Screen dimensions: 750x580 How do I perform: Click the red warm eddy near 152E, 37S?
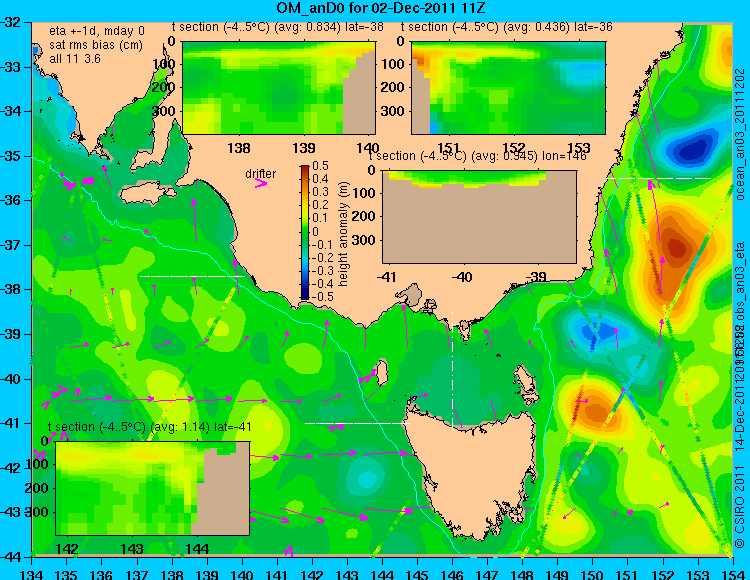pos(677,248)
